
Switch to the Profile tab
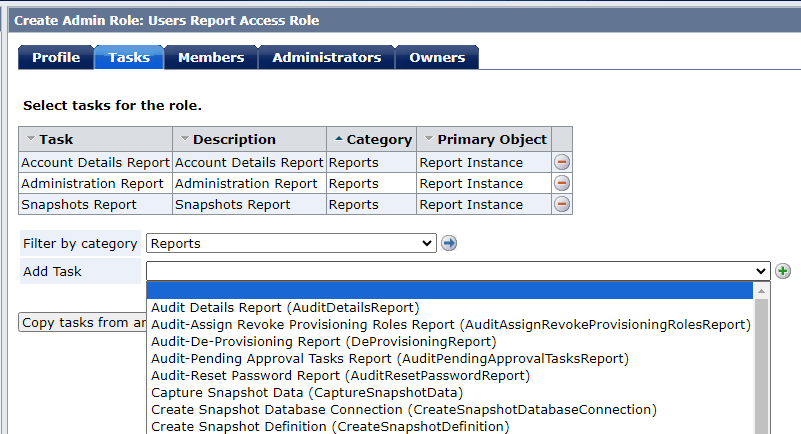[x=56, y=57]
